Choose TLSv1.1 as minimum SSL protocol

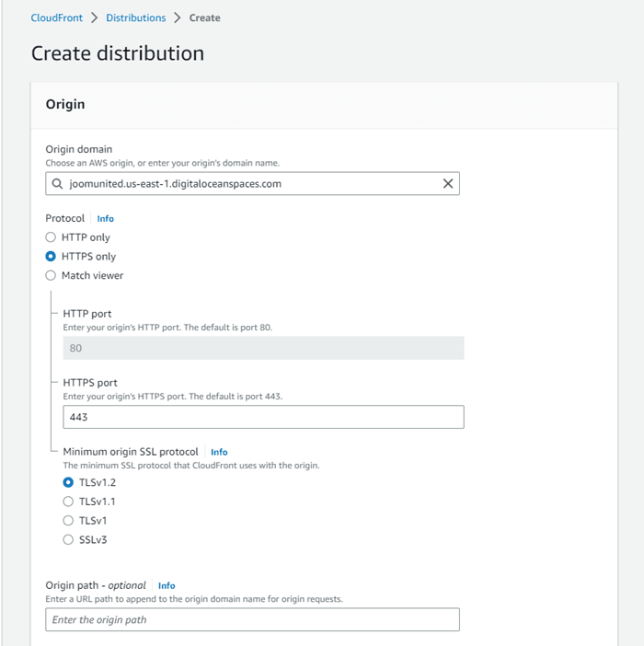point(68,502)
